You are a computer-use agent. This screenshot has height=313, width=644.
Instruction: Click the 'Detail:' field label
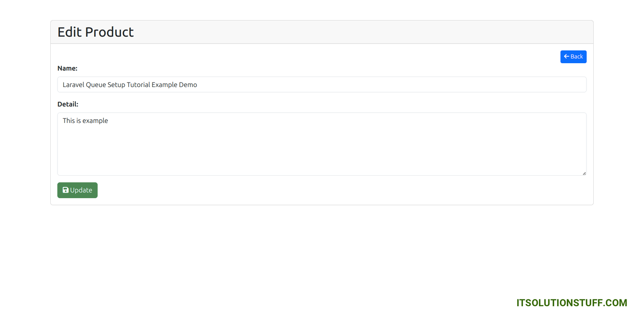point(68,104)
